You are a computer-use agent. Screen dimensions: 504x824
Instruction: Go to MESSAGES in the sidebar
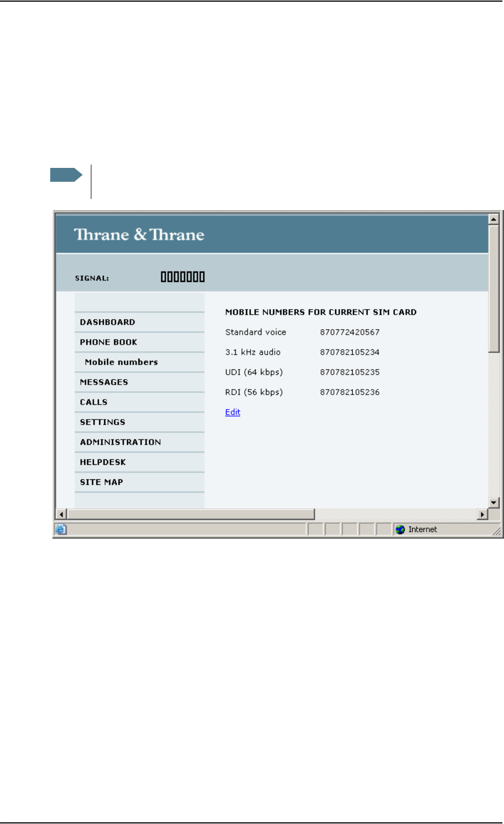(104, 382)
